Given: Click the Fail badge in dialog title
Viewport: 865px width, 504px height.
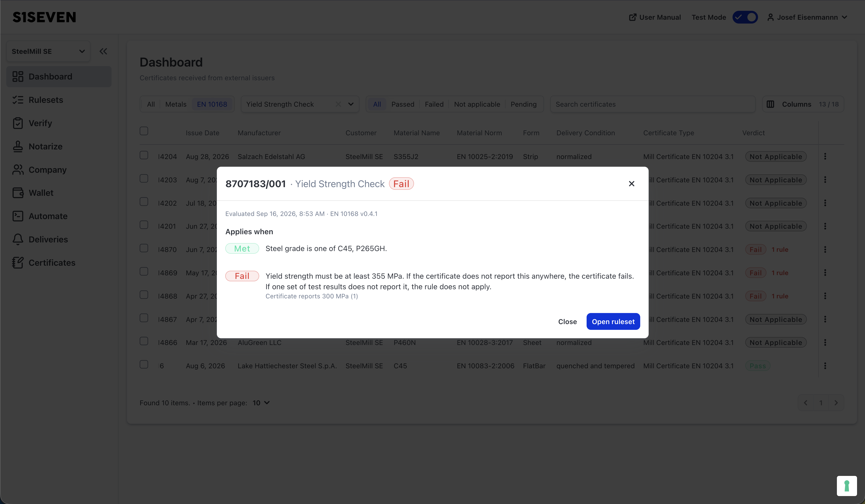Looking at the screenshot, I should pyautogui.click(x=401, y=184).
